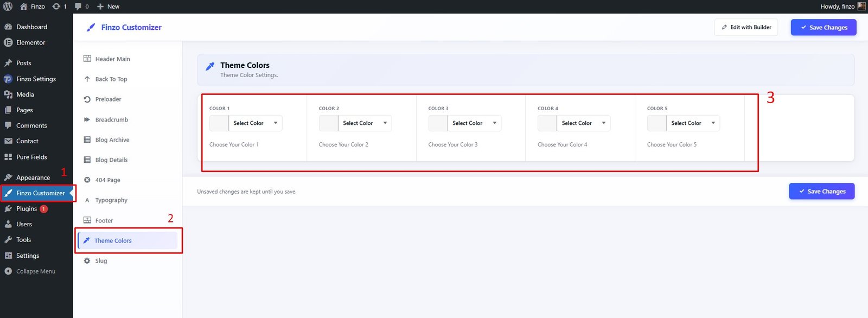
Task: Click the Tools wrench icon
Action: pos(8,239)
